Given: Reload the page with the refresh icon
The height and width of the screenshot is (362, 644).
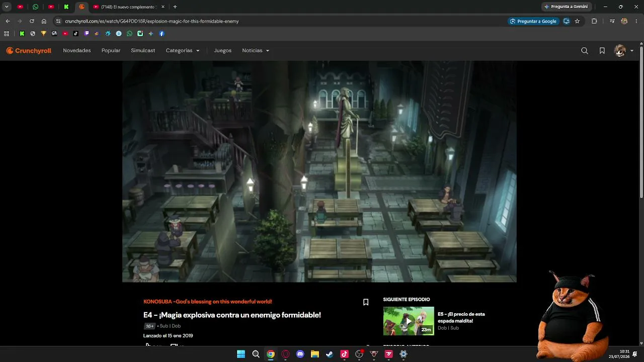Looking at the screenshot, I should (32, 21).
